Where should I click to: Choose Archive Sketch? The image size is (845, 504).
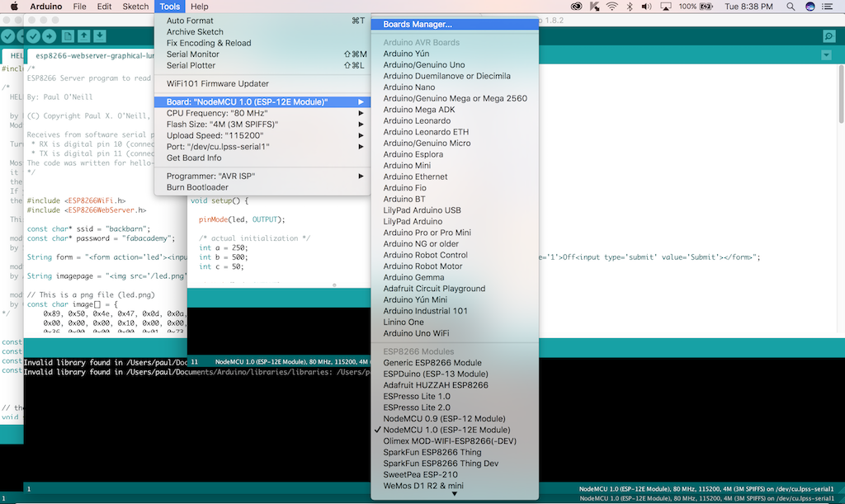(262, 32)
